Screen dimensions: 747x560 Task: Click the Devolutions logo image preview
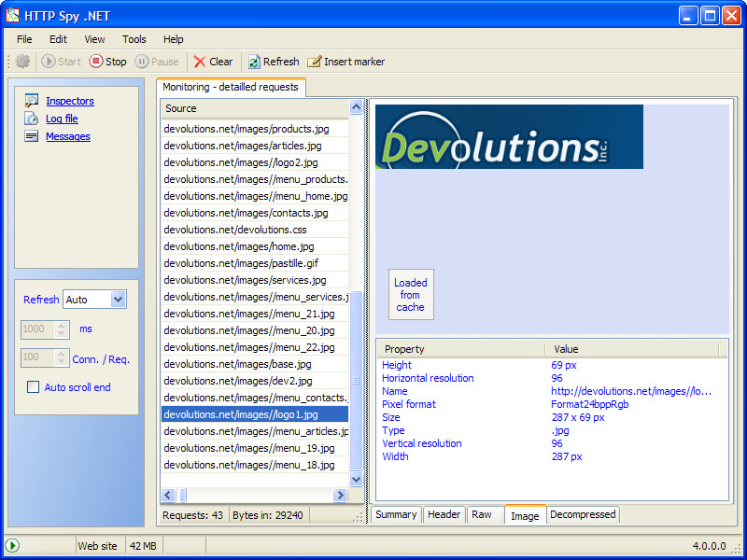click(x=509, y=136)
